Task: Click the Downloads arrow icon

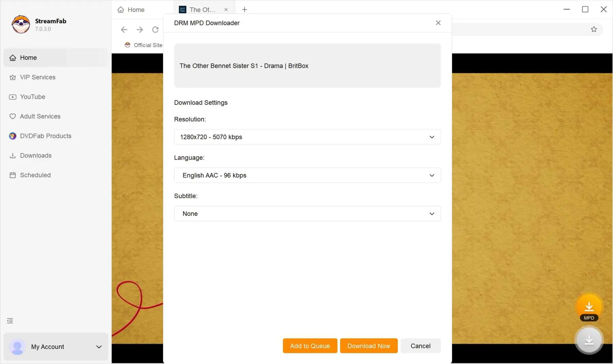Action: click(x=12, y=155)
